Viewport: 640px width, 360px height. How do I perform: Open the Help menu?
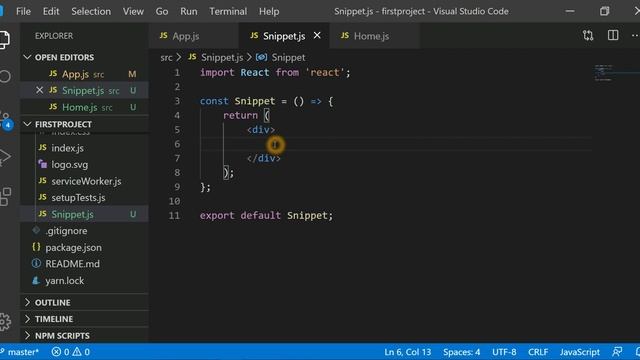[269, 11]
